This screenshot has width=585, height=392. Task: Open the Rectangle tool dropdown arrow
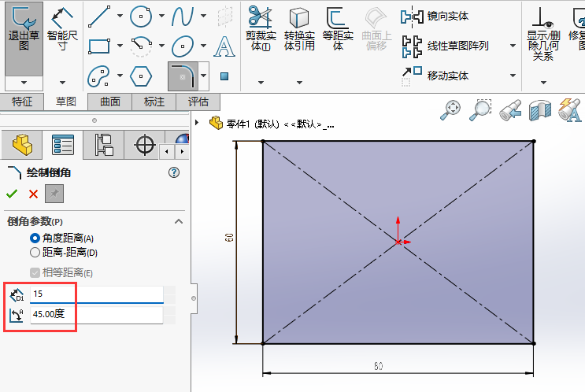tap(120, 46)
